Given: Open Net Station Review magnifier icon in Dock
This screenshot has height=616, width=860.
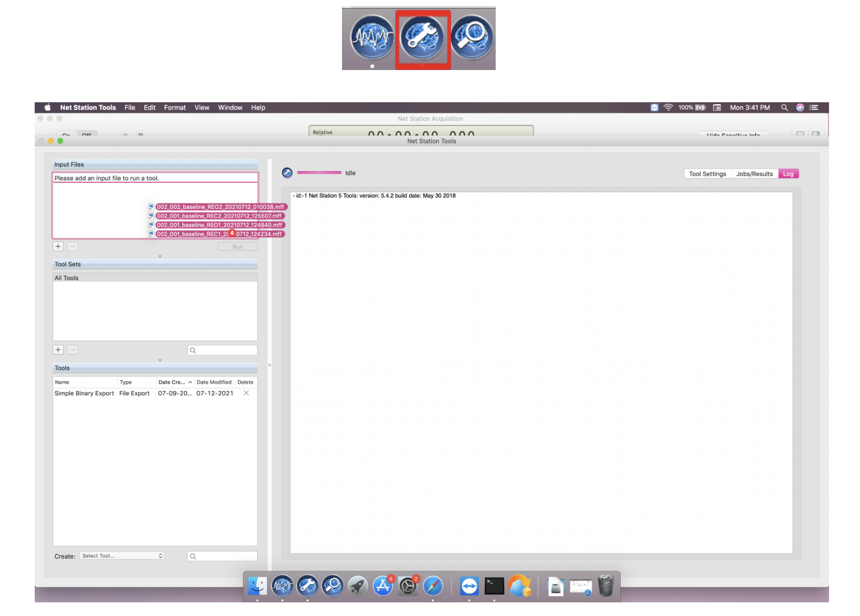Looking at the screenshot, I should coord(333,586).
